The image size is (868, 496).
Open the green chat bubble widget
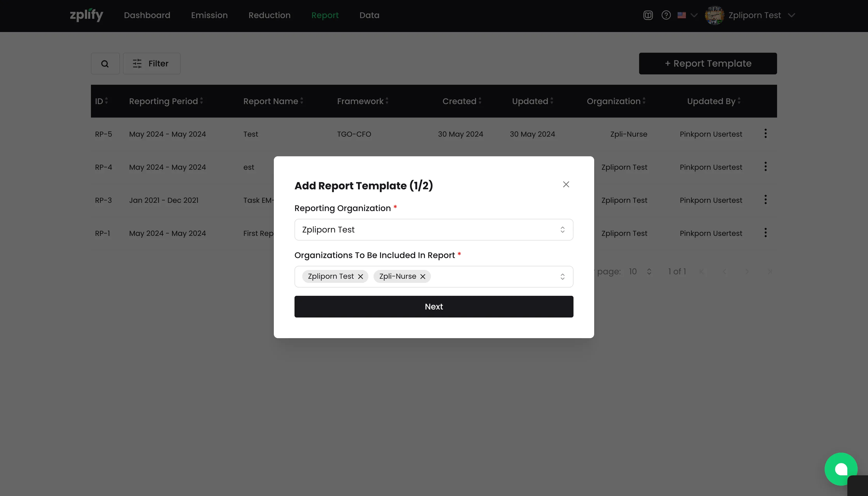[x=840, y=469]
